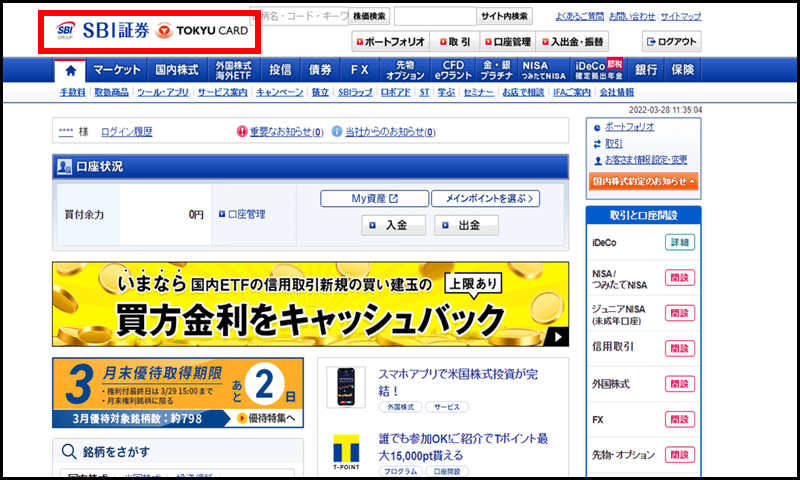Open the ログイン履歴 link
The image size is (800, 480).
pos(127,132)
